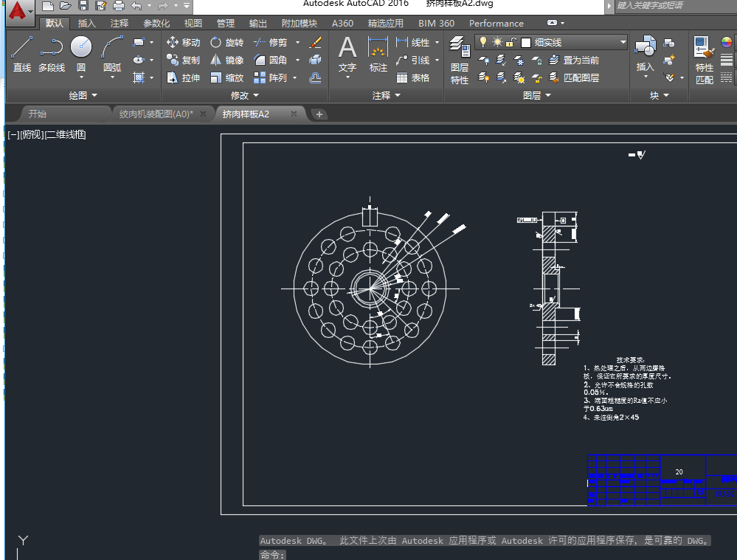Toggle the layer lock padlock icon
Image resolution: width=737 pixels, height=560 pixels.
[x=510, y=43]
